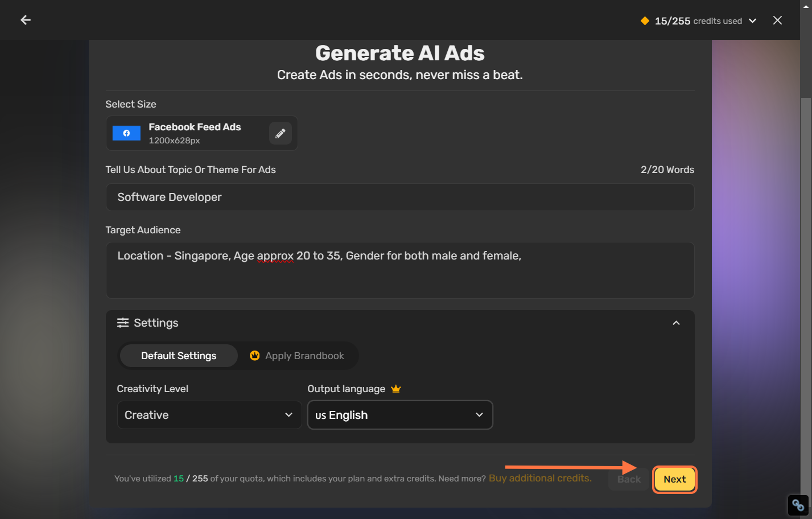812x519 pixels.
Task: Switch to Apply Brandbook tab
Action: (297, 356)
